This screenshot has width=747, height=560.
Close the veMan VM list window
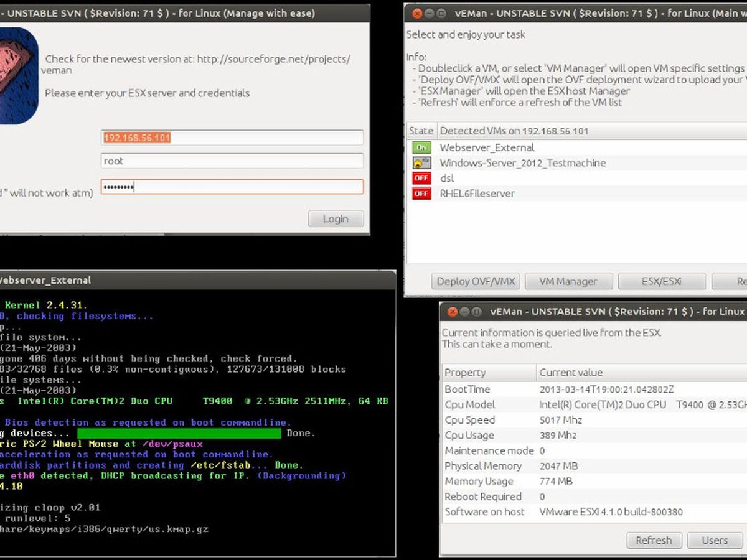coord(416,13)
